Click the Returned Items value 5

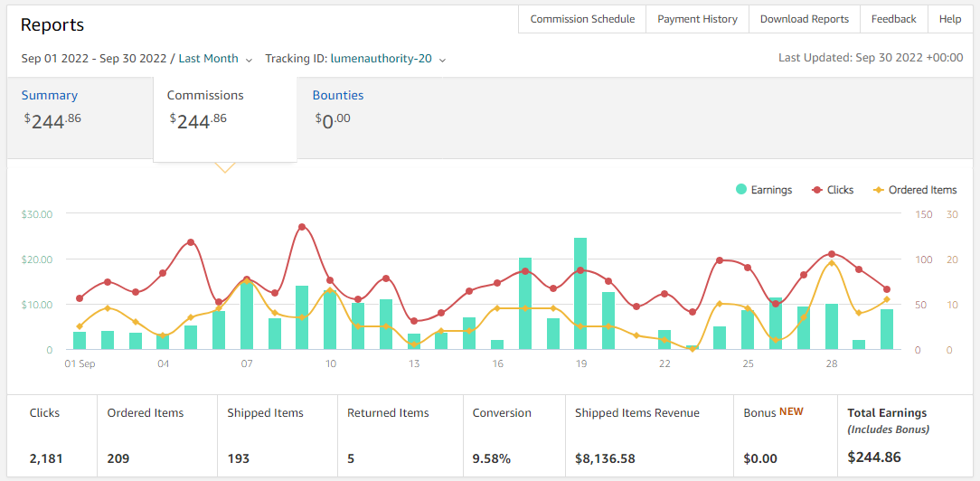351,458
